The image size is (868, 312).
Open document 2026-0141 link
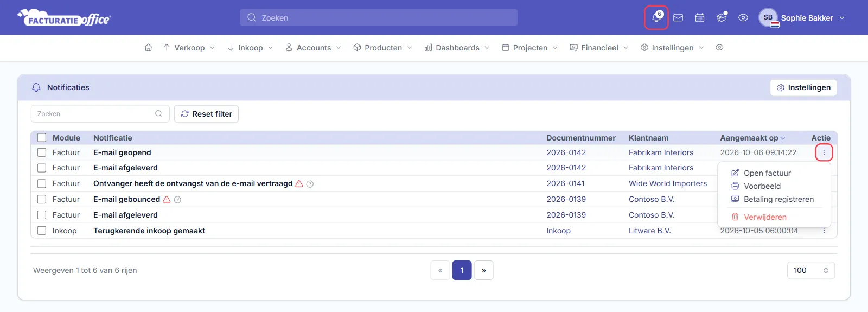pos(565,183)
